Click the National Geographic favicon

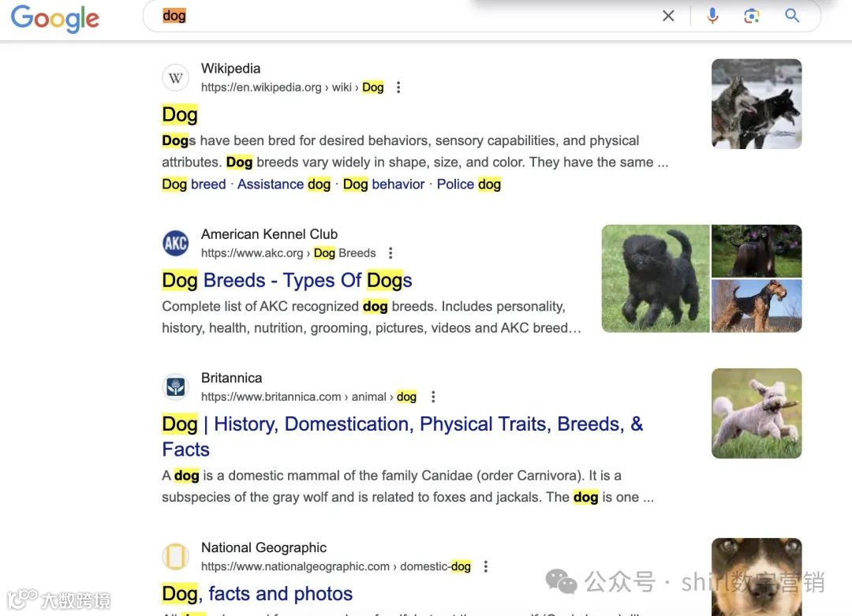click(175, 556)
